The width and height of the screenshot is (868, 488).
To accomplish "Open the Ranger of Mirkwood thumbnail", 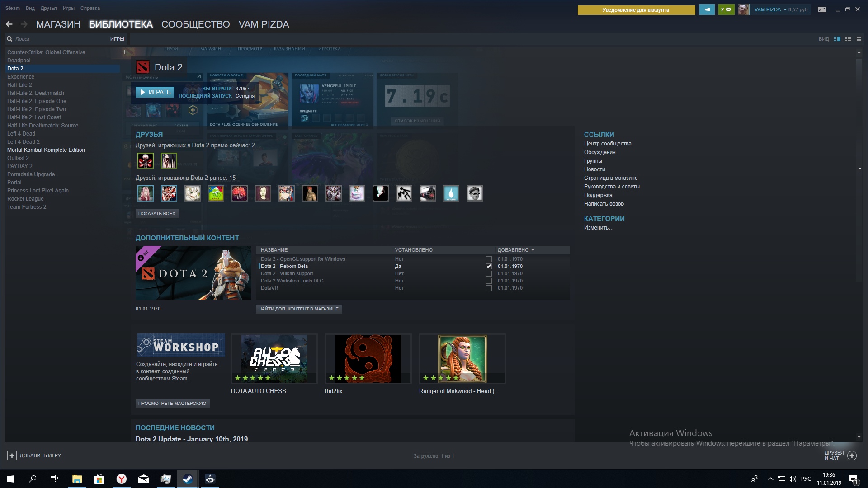I will click(462, 359).
